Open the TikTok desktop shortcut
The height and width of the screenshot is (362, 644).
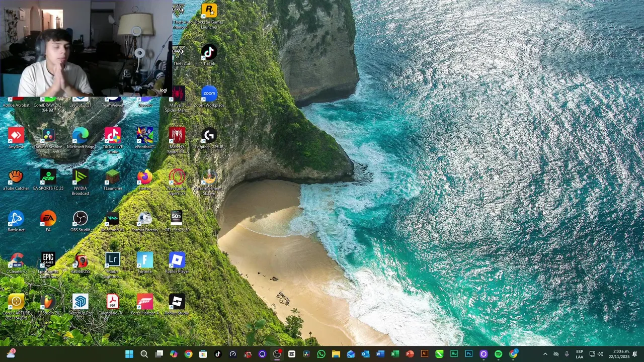click(209, 55)
